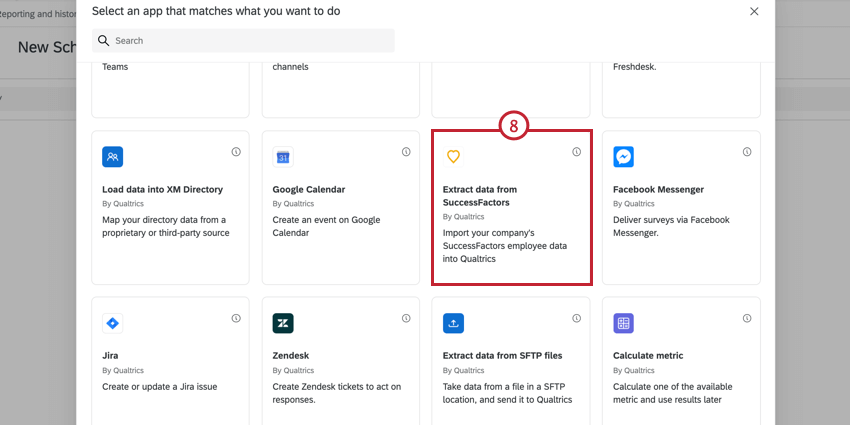Click the Facebook Messenger app icon
This screenshot has height=425, width=850.
point(623,157)
